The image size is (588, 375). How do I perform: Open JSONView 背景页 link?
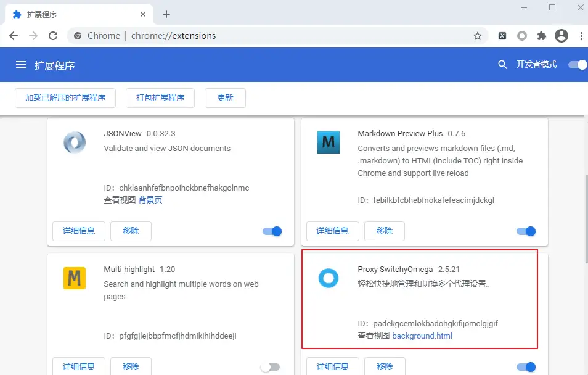[150, 200]
